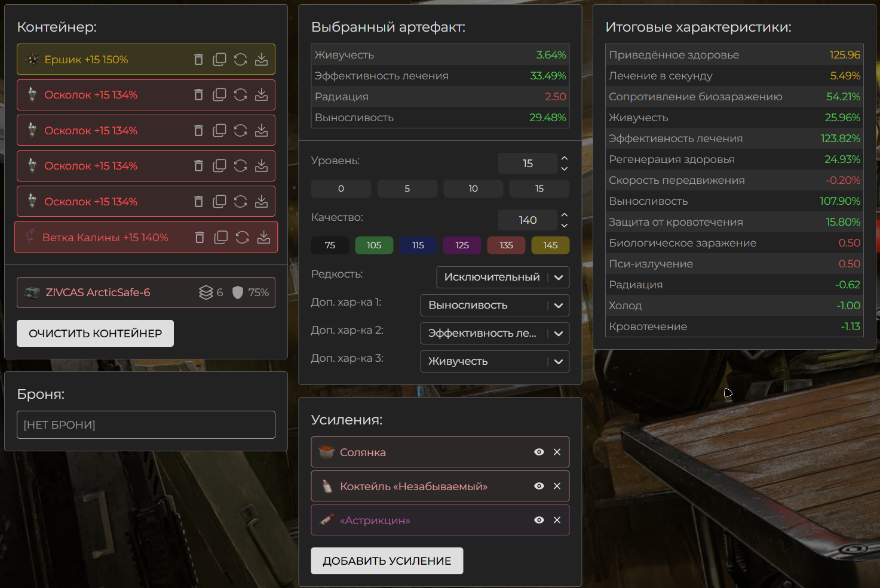The image size is (880, 588).
Task: Toggle visibility of Солянка boost
Action: (539, 452)
